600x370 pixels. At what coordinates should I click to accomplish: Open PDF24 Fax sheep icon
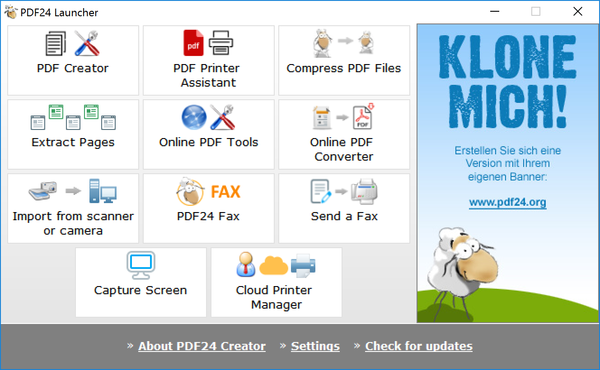coord(190,191)
